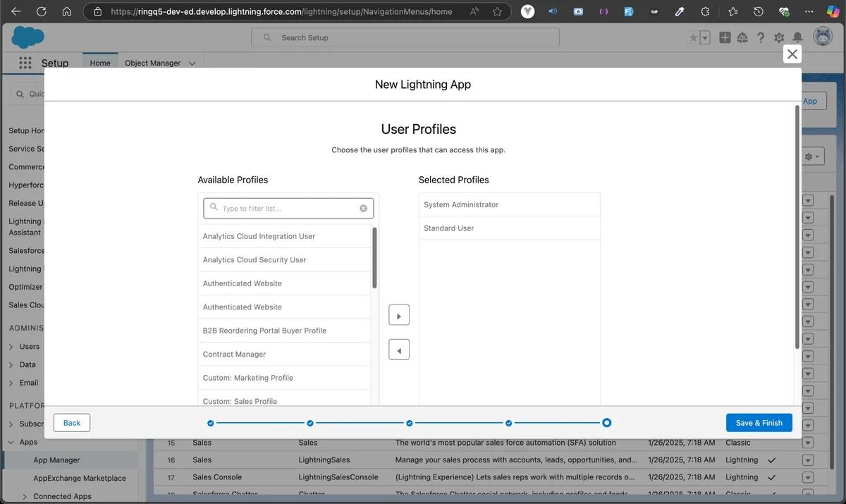Select Analytics Cloud Security User profile
The image size is (846, 504).
(x=284, y=260)
